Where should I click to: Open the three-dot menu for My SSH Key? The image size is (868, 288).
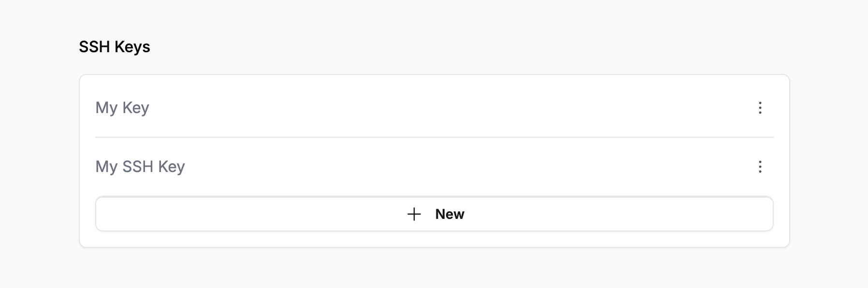pyautogui.click(x=760, y=167)
